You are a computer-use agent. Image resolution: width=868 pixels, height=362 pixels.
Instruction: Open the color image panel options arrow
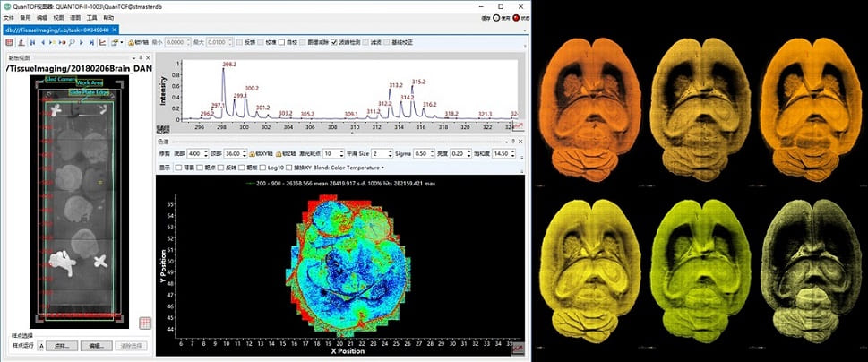pyautogui.click(x=506, y=142)
